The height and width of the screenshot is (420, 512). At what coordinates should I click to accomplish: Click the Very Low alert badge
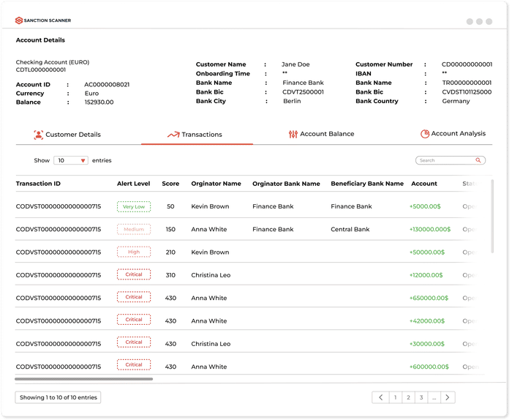[134, 207]
